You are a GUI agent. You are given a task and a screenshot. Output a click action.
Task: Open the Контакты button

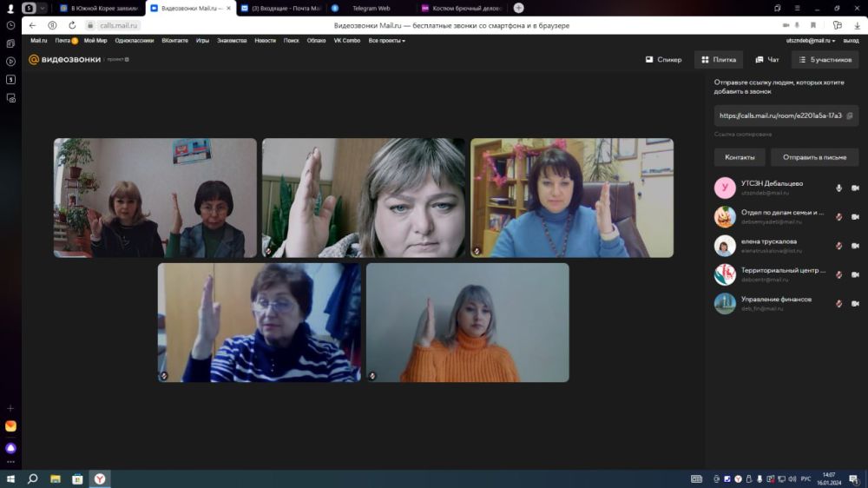(x=740, y=157)
